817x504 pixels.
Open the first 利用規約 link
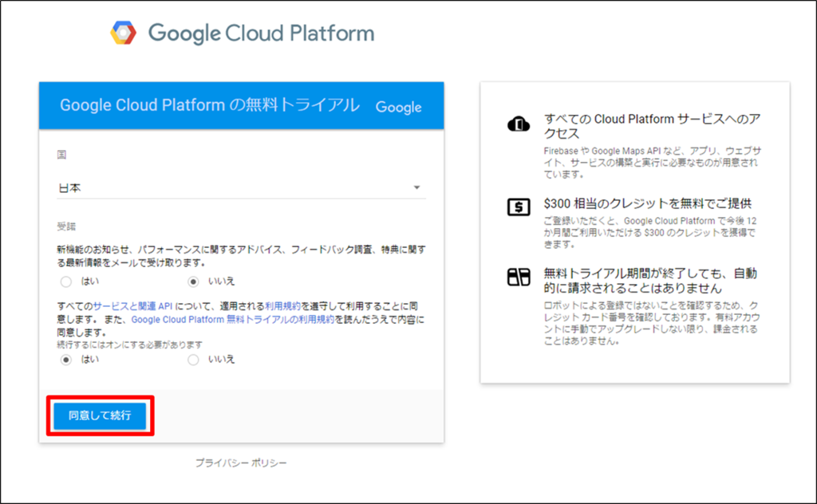click(x=281, y=306)
